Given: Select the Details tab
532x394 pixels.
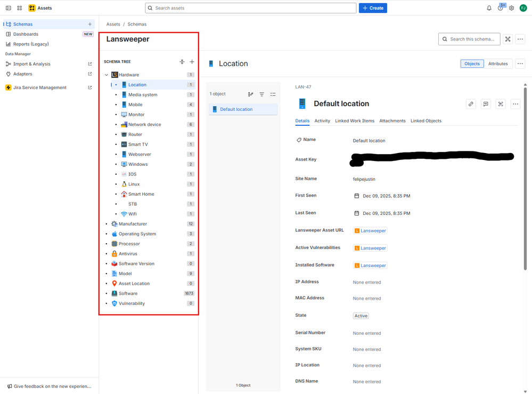Looking at the screenshot, I should [x=302, y=121].
